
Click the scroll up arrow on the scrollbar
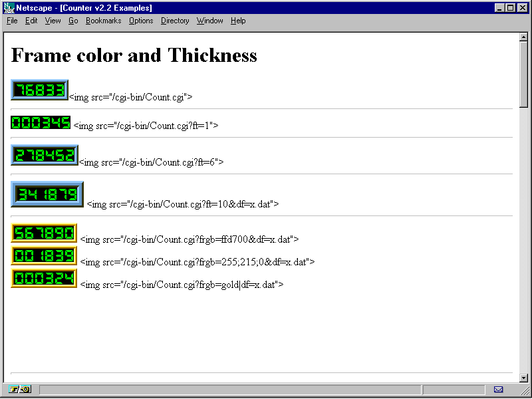523,37
